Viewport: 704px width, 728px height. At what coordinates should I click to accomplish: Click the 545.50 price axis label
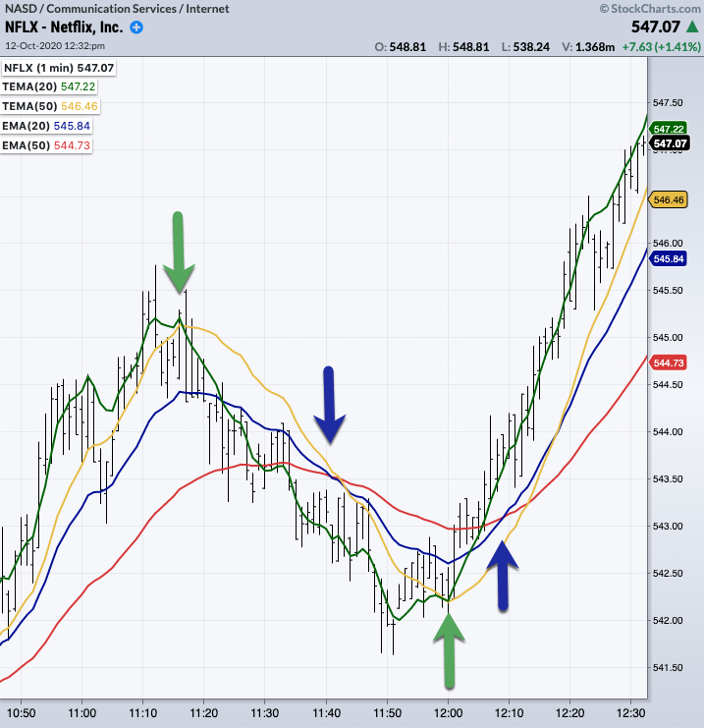pyautogui.click(x=668, y=290)
